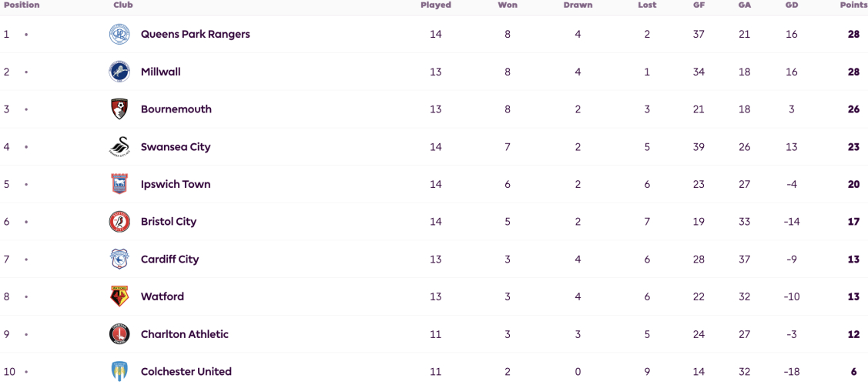Click the Queens Park Rangers crest icon
Viewport: 868px width, 385px height.
[x=119, y=35]
